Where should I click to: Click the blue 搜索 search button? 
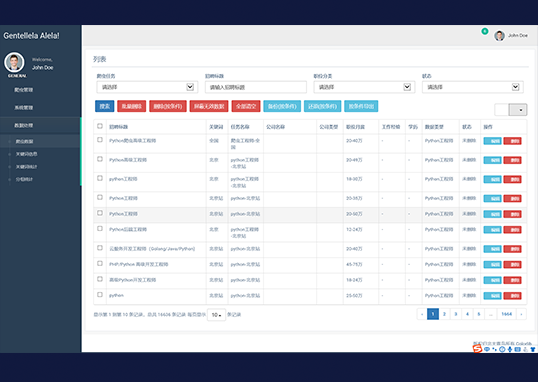pos(105,106)
